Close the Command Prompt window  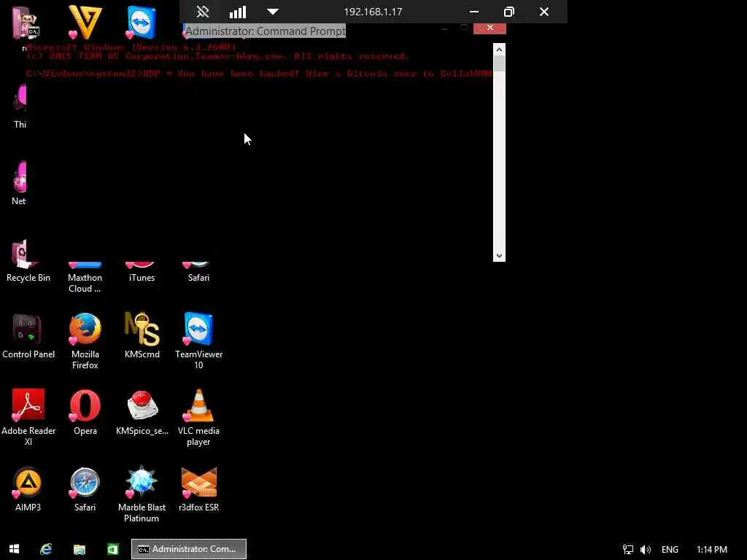click(489, 28)
